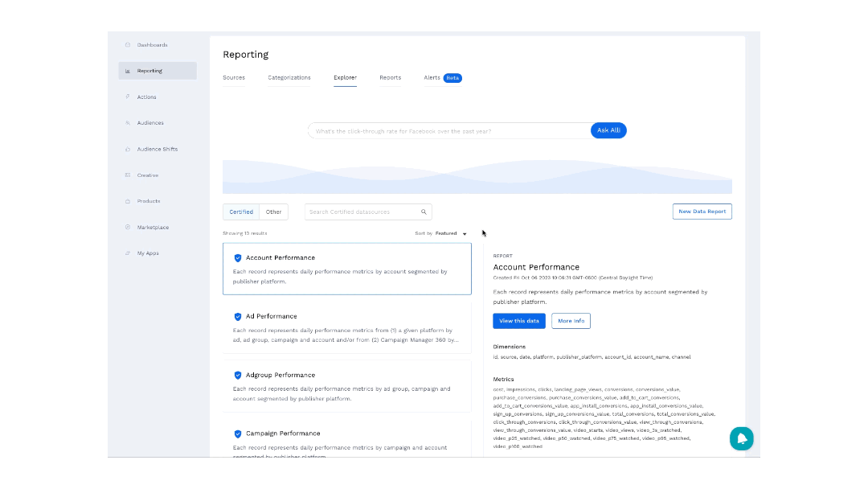Screen dimensions: 868x489
Task: Expand the Sort by Featured dropdown
Action: pyautogui.click(x=464, y=234)
